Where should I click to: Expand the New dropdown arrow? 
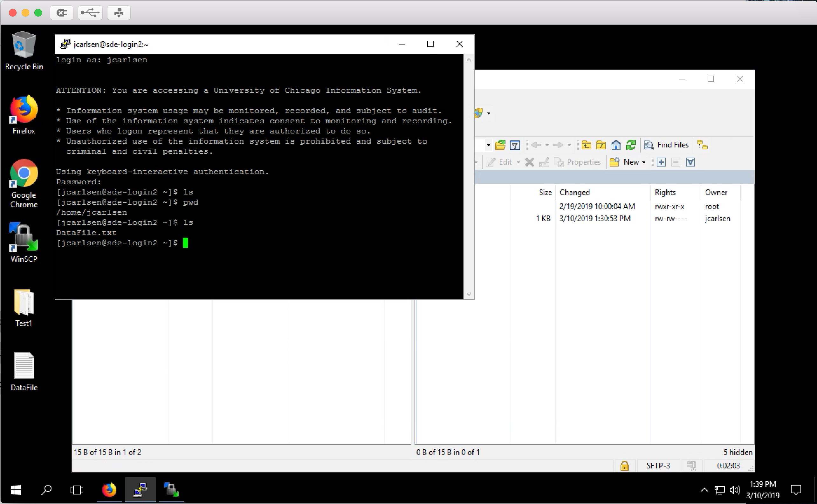pyautogui.click(x=644, y=162)
